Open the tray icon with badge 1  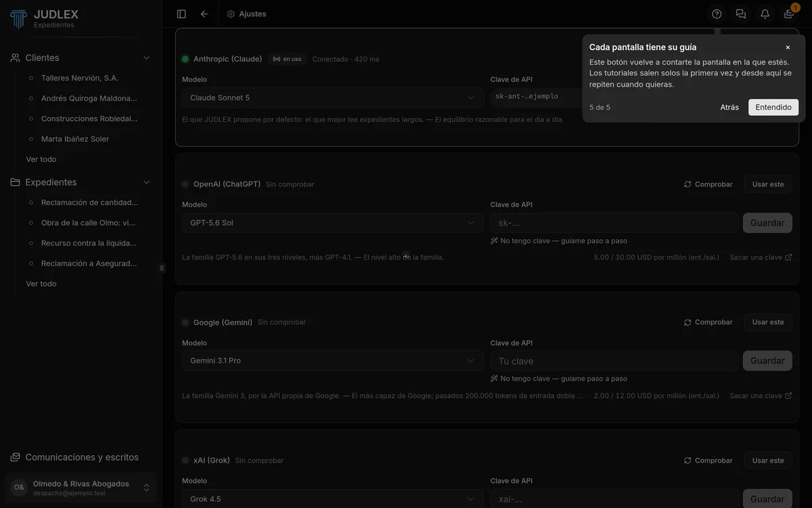789,14
